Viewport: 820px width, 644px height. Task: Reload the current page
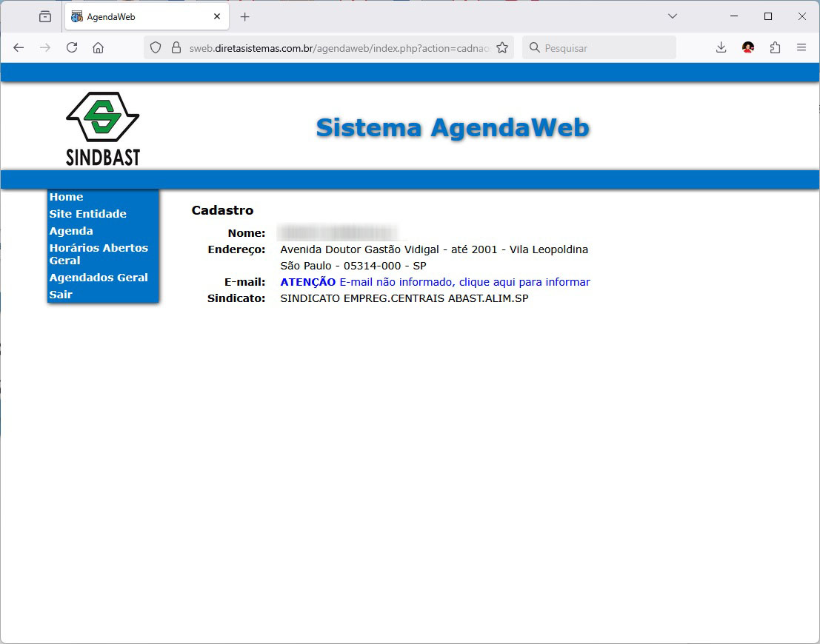click(x=72, y=47)
